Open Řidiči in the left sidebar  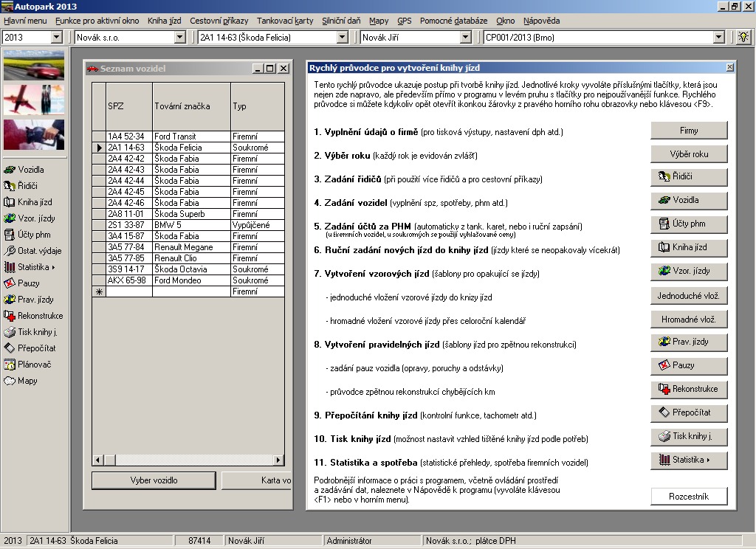pos(27,186)
